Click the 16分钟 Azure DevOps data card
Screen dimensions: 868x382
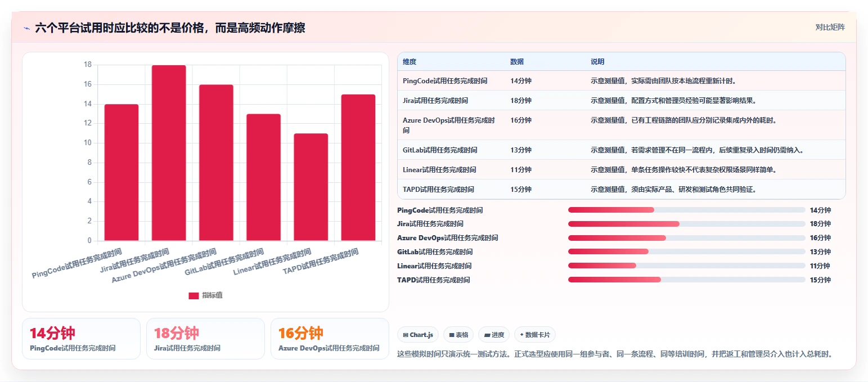coord(330,339)
